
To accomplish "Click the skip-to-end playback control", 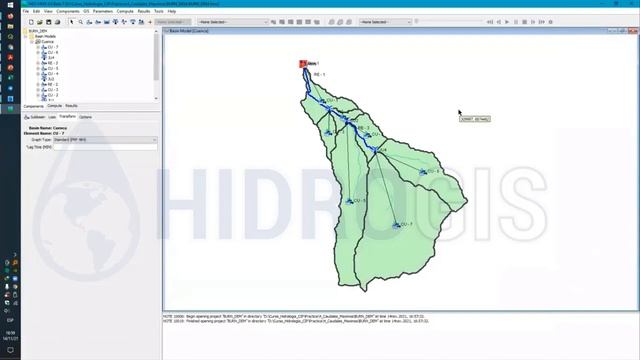I will click(542, 22).
